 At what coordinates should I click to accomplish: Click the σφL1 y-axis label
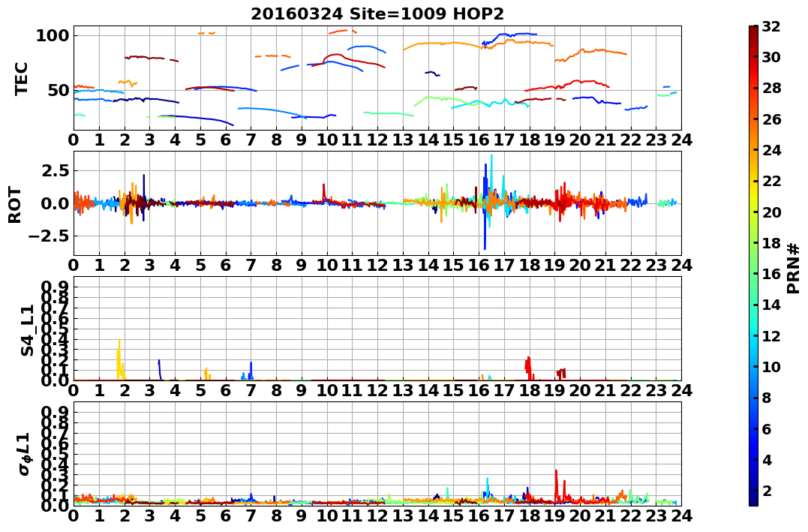[24, 454]
